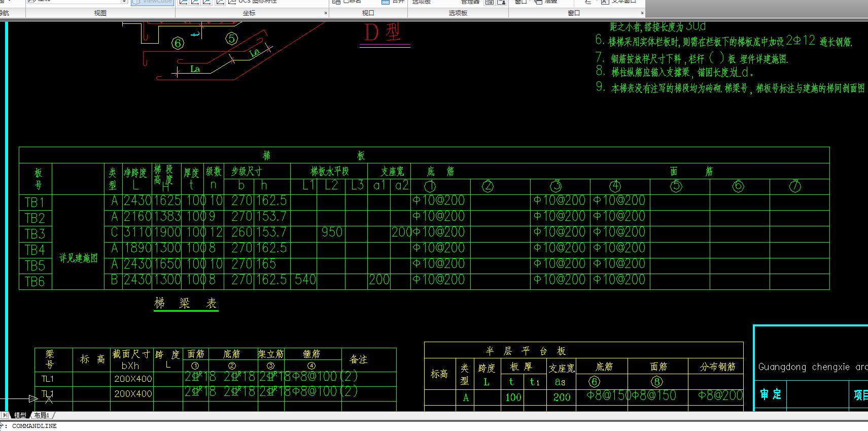The height and width of the screenshot is (431, 868).
Task: Click the 梁号 header in beam table
Action: [x=49, y=359]
